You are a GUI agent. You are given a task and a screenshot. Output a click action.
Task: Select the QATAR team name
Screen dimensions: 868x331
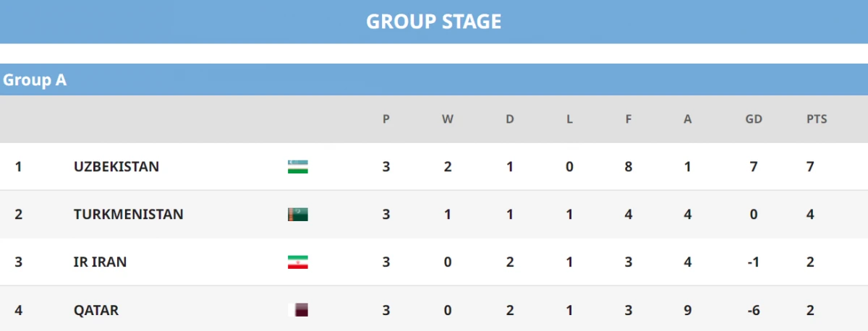coord(96,310)
